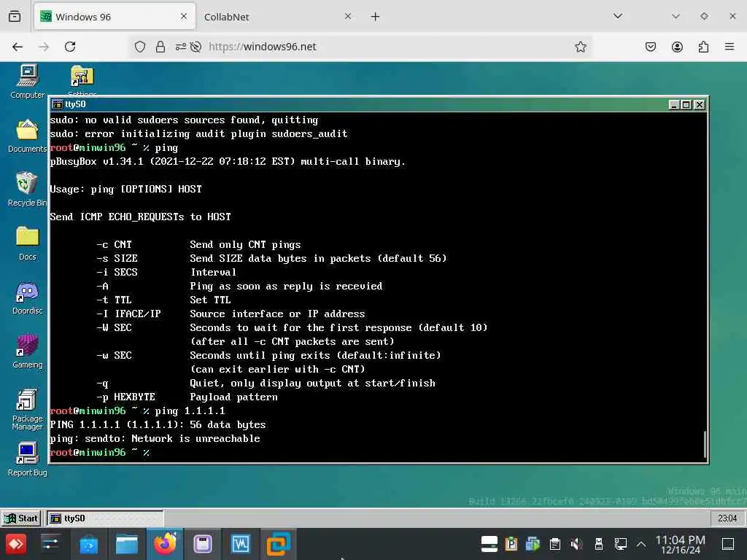Click the show desktop button
The image size is (747, 560).
click(728, 543)
